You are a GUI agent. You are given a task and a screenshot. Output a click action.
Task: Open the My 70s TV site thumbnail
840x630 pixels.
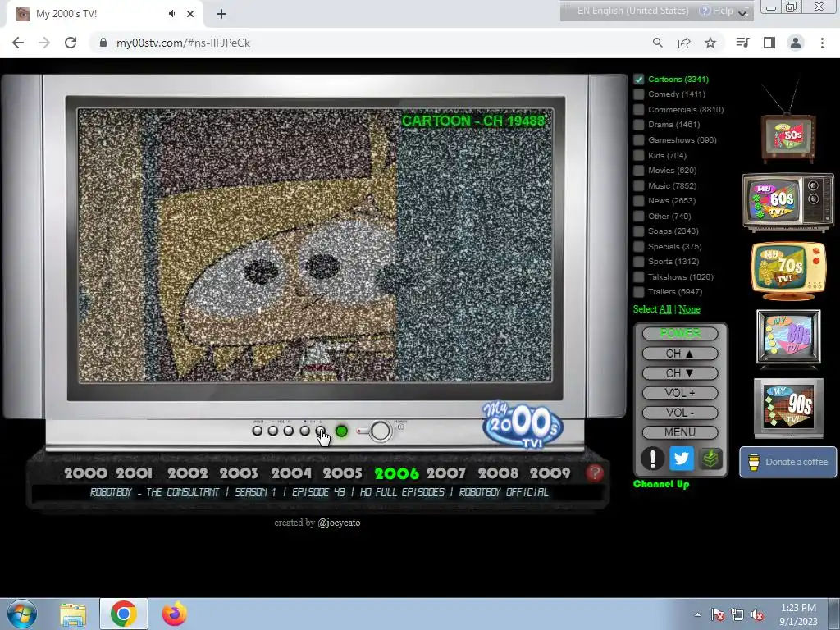coord(788,271)
